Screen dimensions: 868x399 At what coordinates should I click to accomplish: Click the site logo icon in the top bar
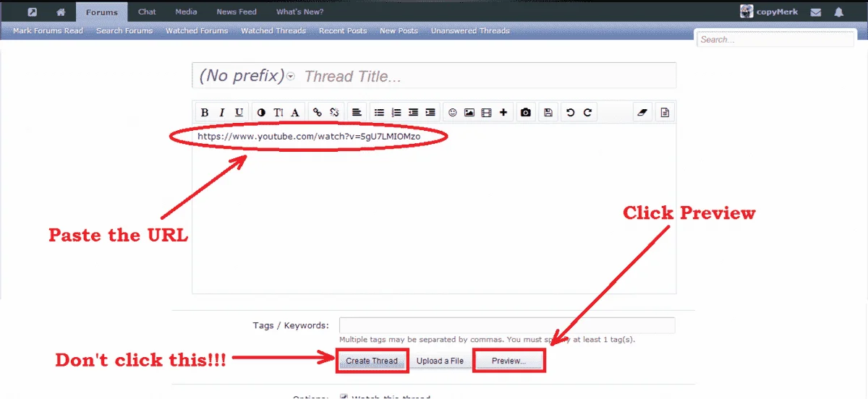tap(33, 12)
